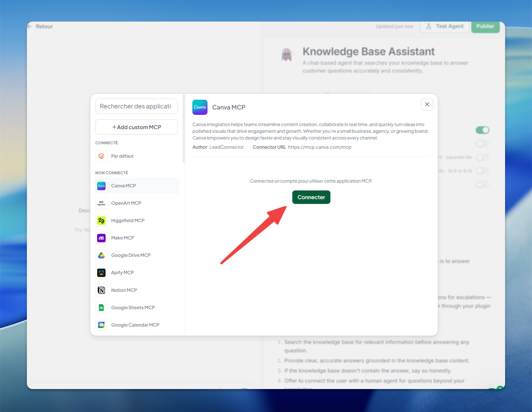Close the MCP dialog with X
Image resolution: width=532 pixels, height=412 pixels.
pos(427,104)
